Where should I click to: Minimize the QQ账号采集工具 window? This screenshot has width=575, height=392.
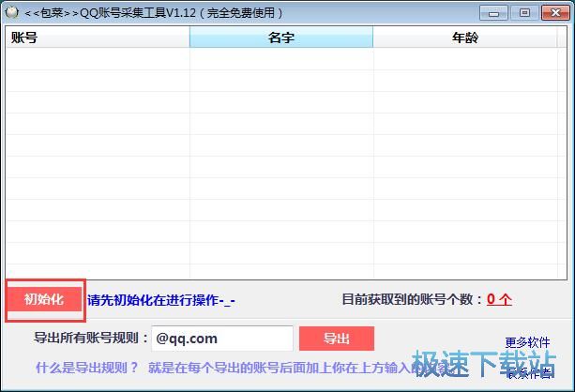pos(493,13)
